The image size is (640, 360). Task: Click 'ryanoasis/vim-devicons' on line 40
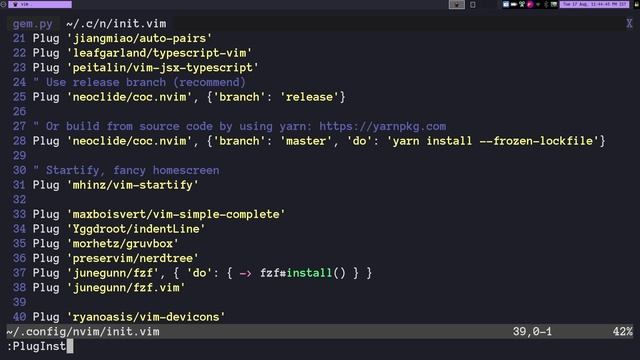pyautogui.click(x=146, y=317)
